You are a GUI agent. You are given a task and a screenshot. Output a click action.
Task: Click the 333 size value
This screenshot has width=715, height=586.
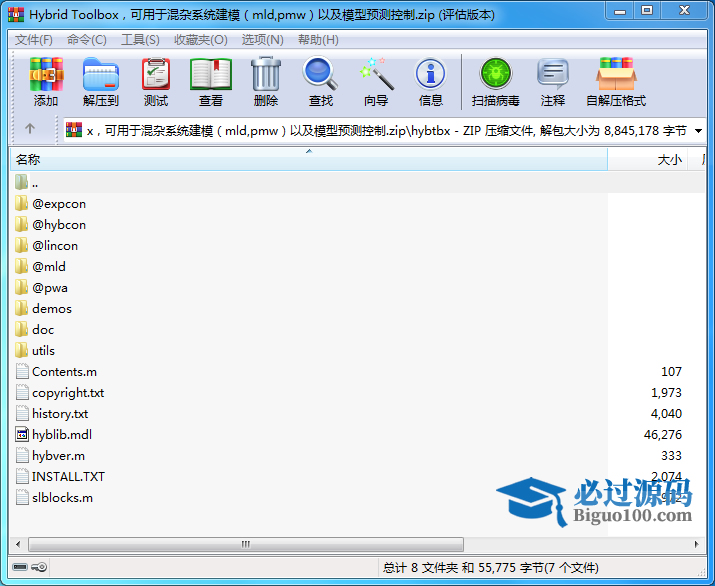tap(671, 456)
